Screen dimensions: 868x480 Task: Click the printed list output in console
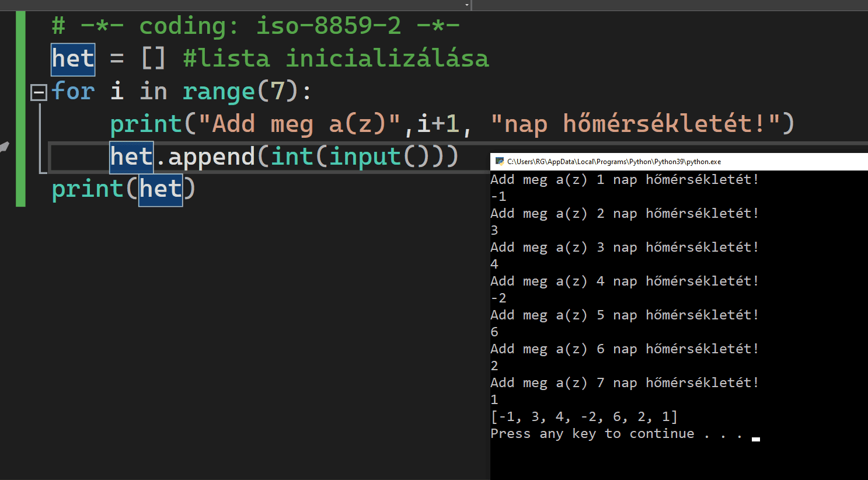[x=584, y=417]
